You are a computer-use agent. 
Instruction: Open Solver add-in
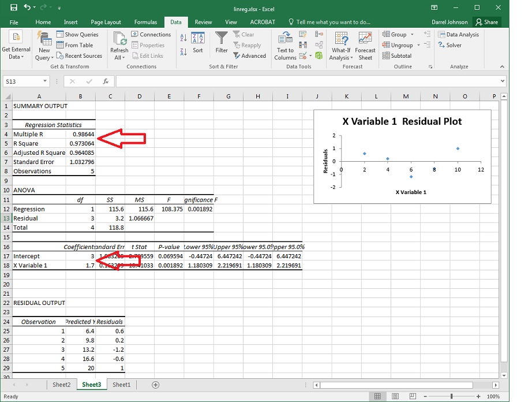[450, 45]
